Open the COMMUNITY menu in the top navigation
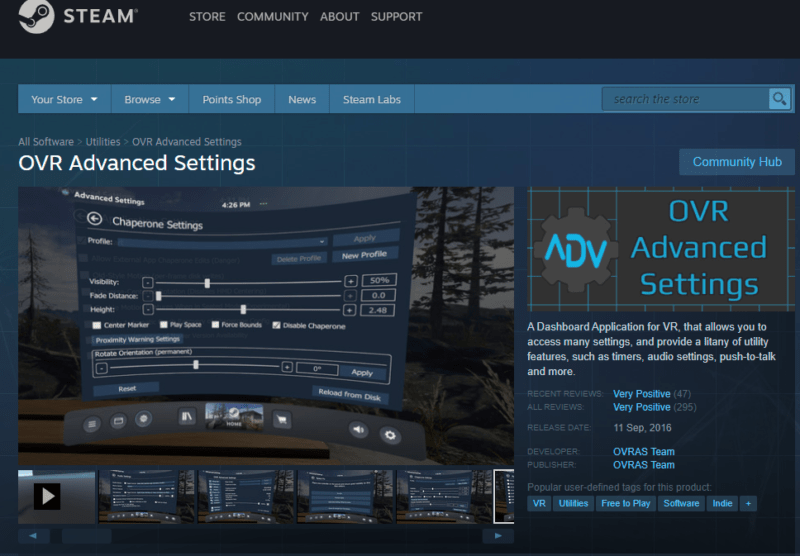The height and width of the screenshot is (556, 800). (272, 17)
